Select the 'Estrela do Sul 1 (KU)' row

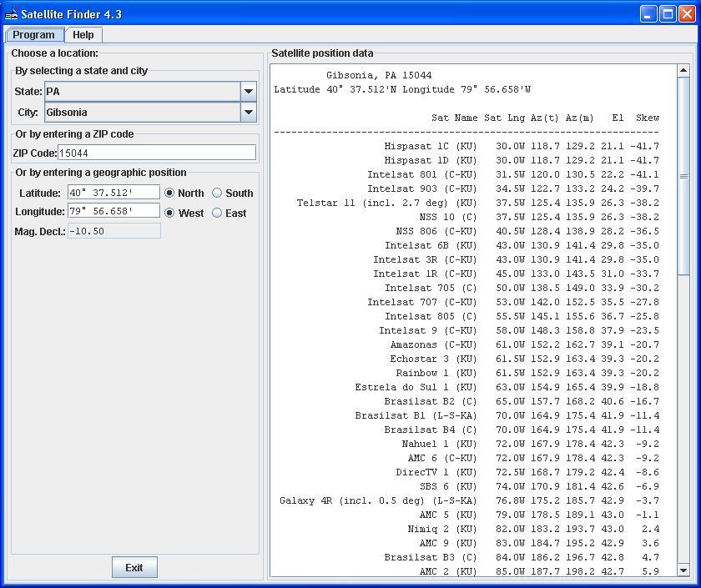(x=466, y=387)
